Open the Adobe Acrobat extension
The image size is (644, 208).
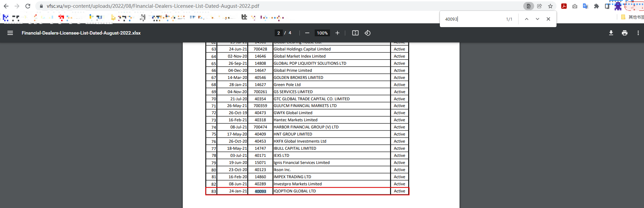[x=564, y=6]
